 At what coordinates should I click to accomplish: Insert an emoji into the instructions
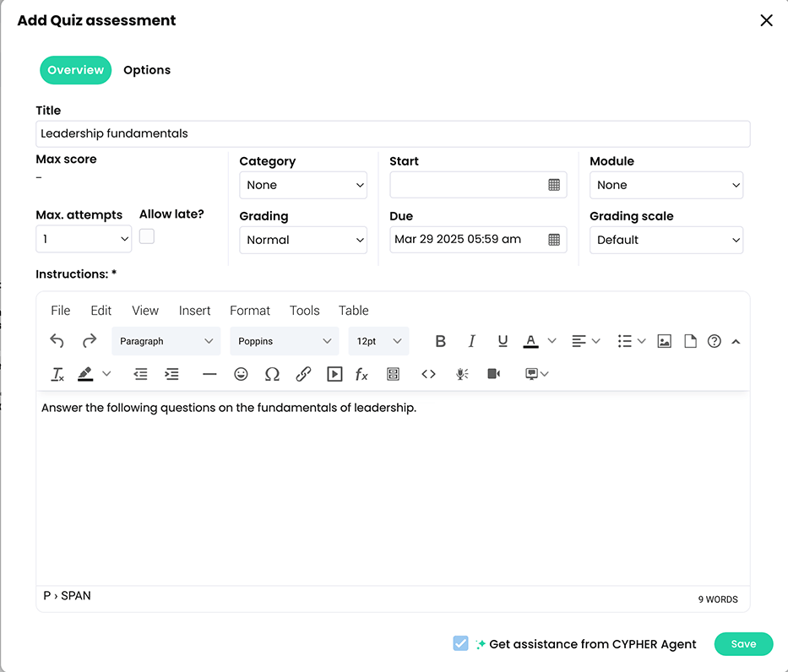[241, 373]
